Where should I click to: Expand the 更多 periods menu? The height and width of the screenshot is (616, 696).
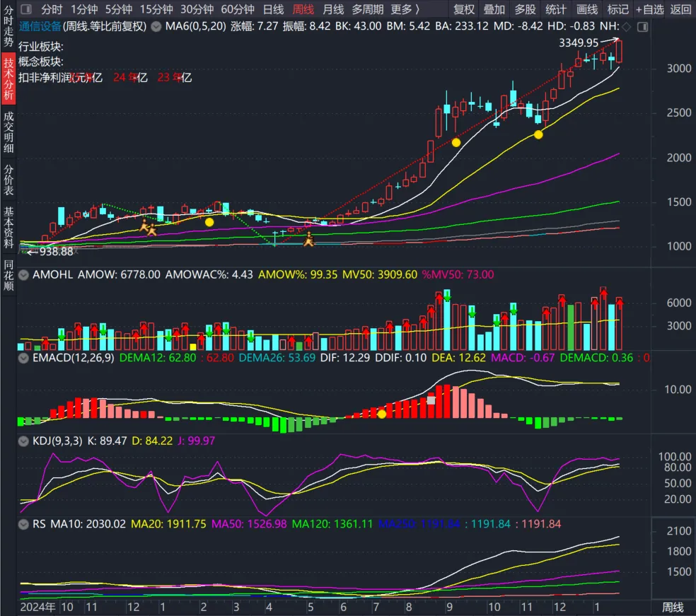click(x=405, y=9)
